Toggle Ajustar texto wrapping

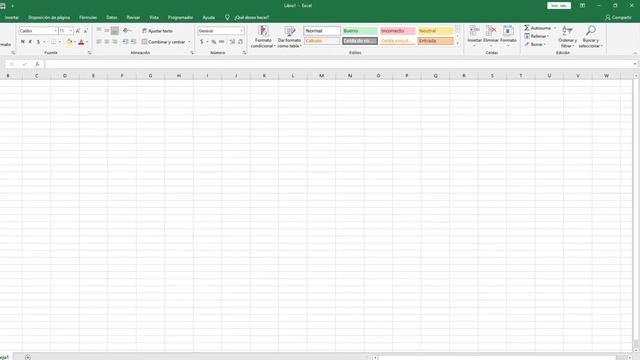[x=158, y=31]
